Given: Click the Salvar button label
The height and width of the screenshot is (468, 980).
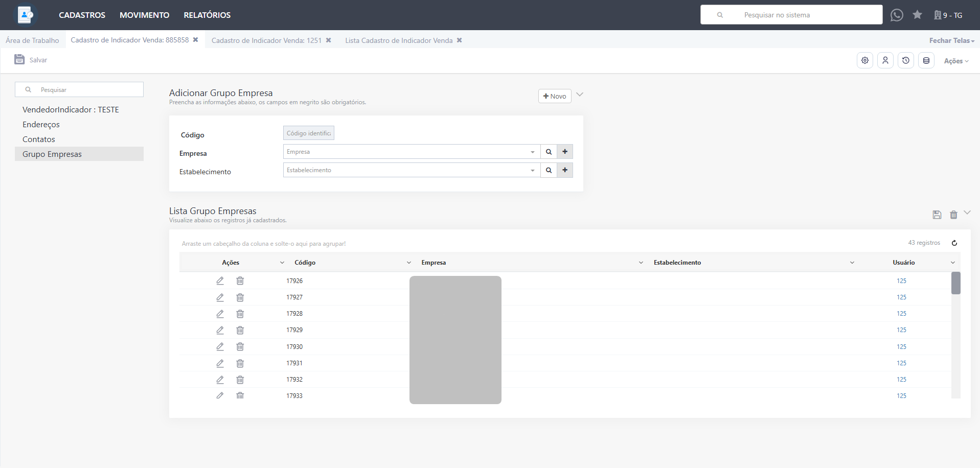Looking at the screenshot, I should (x=38, y=60).
